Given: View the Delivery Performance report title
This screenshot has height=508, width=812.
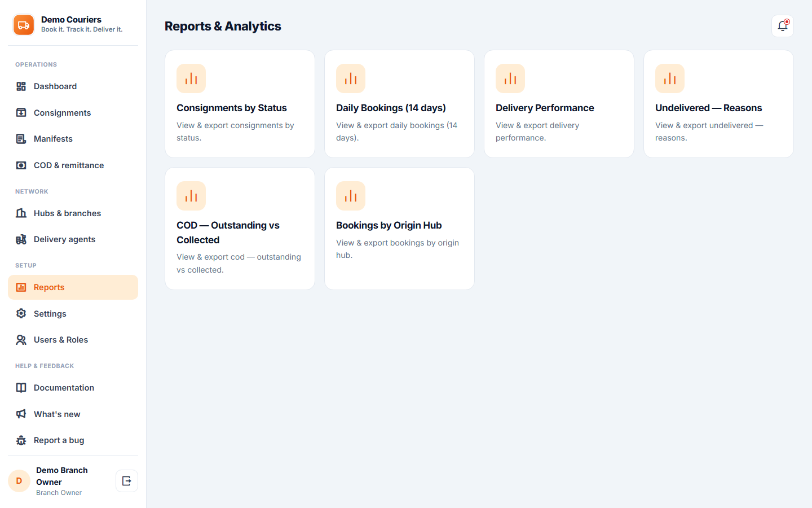Looking at the screenshot, I should pos(545,108).
